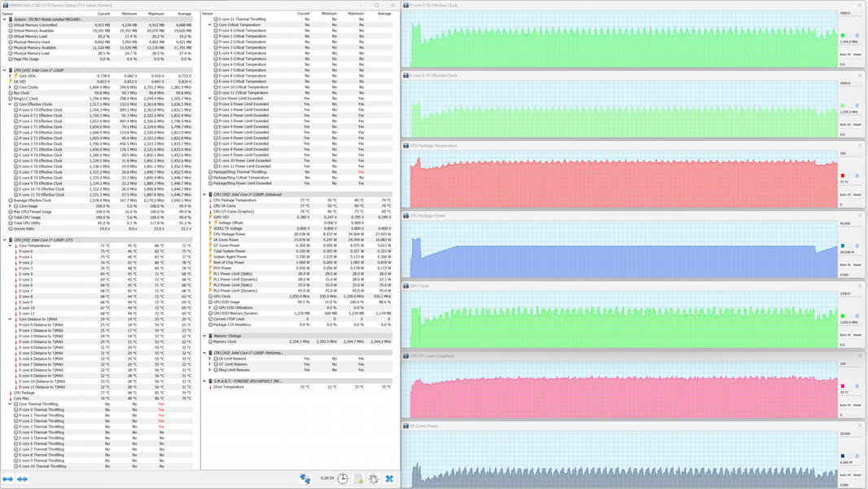Expand the Core Clocks tree node
Viewport: 868px width, 489px height.
pos(10,87)
